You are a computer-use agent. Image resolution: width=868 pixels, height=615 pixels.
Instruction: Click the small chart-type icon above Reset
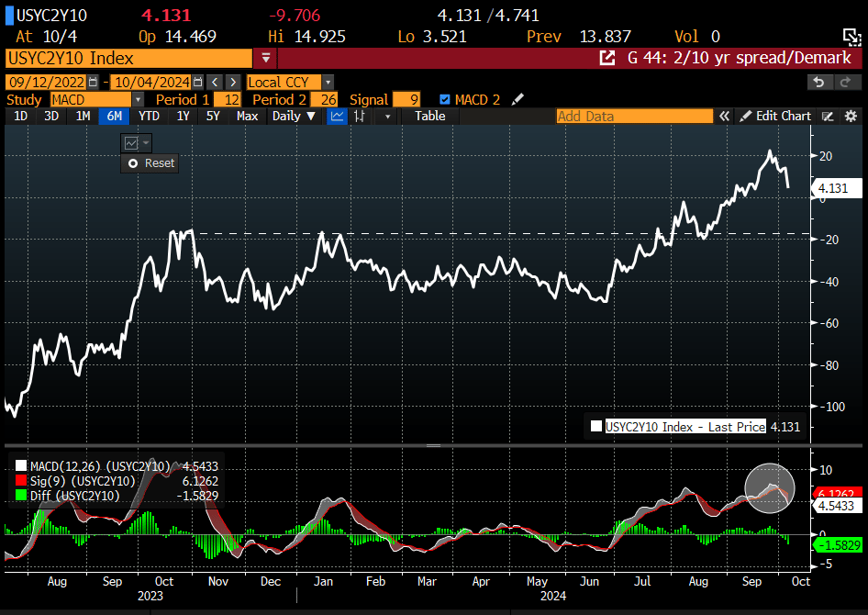click(131, 143)
